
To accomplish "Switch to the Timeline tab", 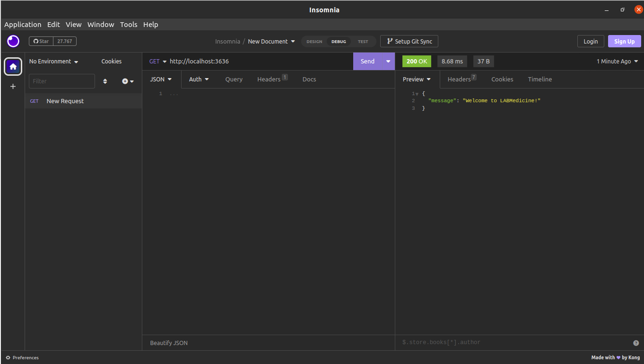I will (x=540, y=80).
